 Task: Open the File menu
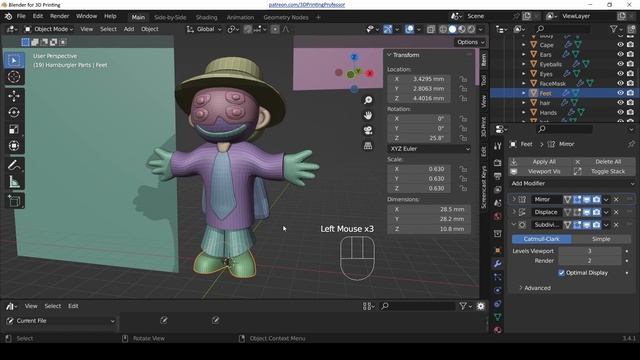[x=21, y=16]
